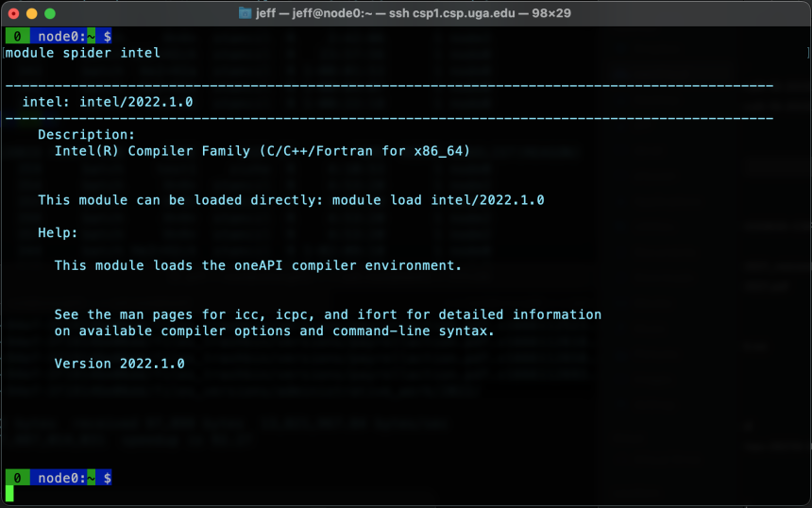The height and width of the screenshot is (508, 812).
Task: Click the 'module spider intel' command text
Action: pyautogui.click(x=83, y=53)
